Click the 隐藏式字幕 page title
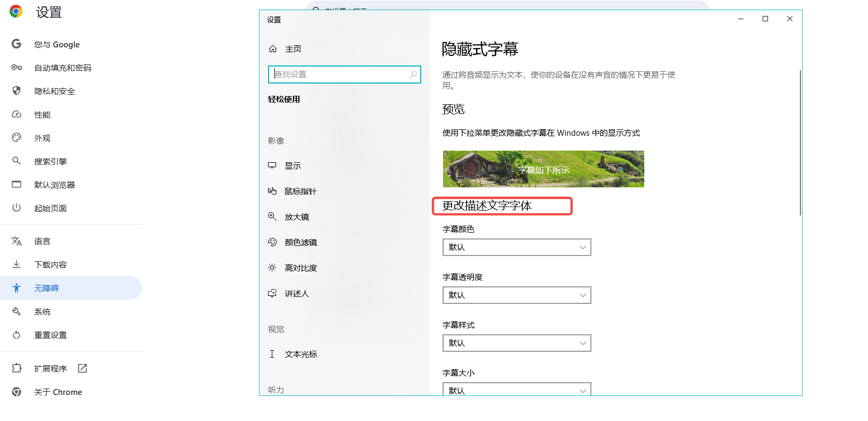Viewport: 868px width, 421px height. point(480,49)
